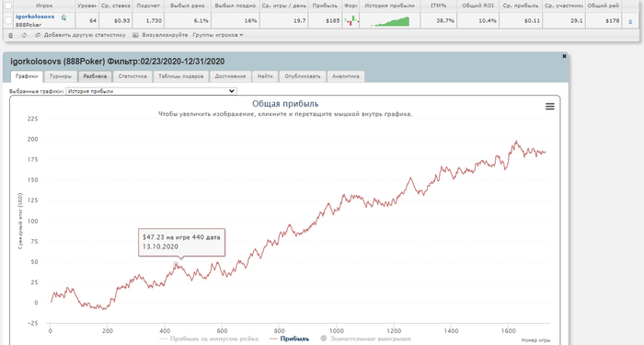Sort by the Ср. ставка column
The width and height of the screenshot is (644, 345).
(x=115, y=6)
